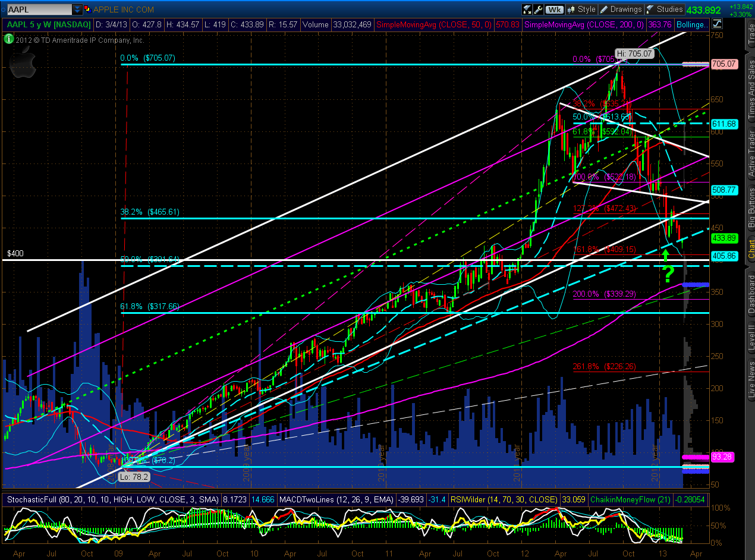Click the 433.89 green last price bubble

724,238
